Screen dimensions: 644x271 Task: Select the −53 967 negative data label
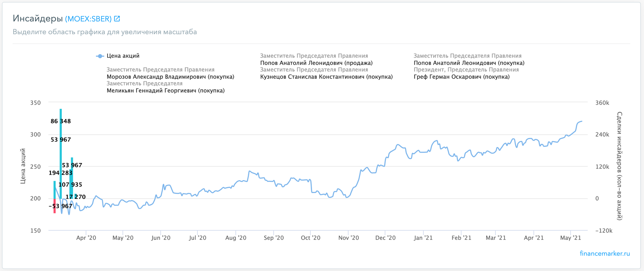(61, 206)
